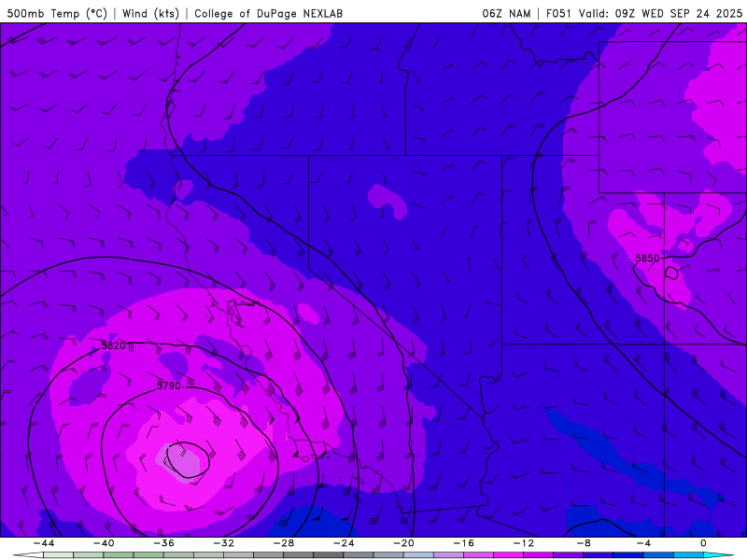Image resolution: width=747 pixels, height=560 pixels.
Task: Click the 0 value on the color scale
Action: pyautogui.click(x=703, y=543)
